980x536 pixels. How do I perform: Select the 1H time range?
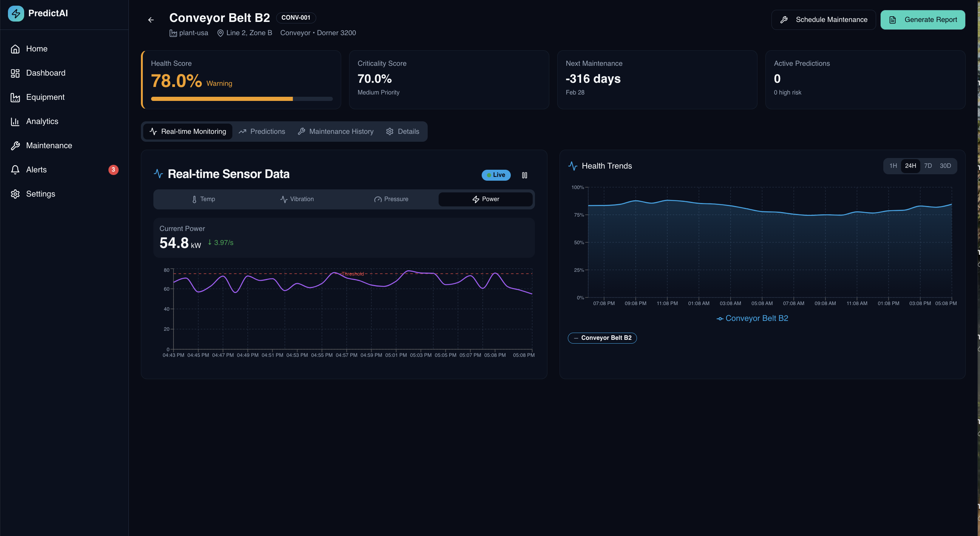[x=893, y=166]
